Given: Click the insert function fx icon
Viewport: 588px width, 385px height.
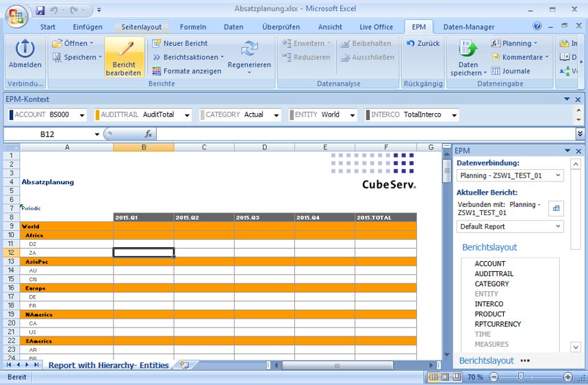Looking at the screenshot, I should pos(149,134).
